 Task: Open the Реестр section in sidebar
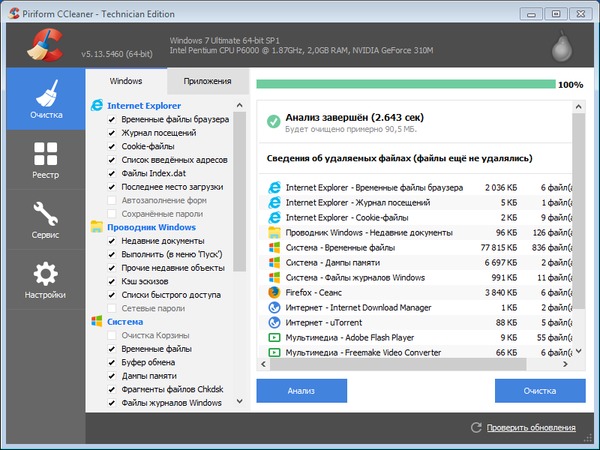[x=45, y=160]
